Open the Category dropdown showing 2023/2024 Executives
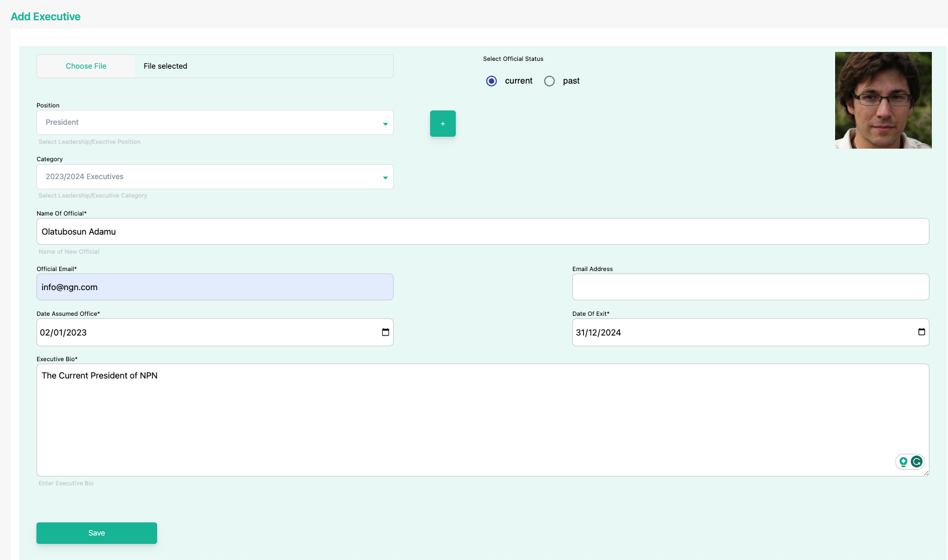 tap(215, 177)
